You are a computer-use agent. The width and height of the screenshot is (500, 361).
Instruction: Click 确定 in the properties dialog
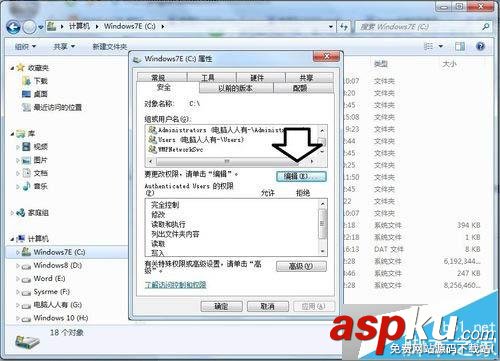tap(221, 306)
